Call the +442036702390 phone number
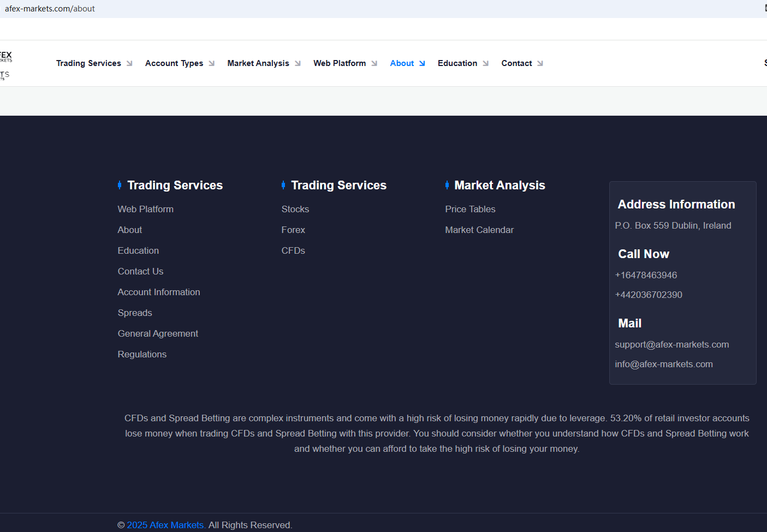 tap(648, 295)
